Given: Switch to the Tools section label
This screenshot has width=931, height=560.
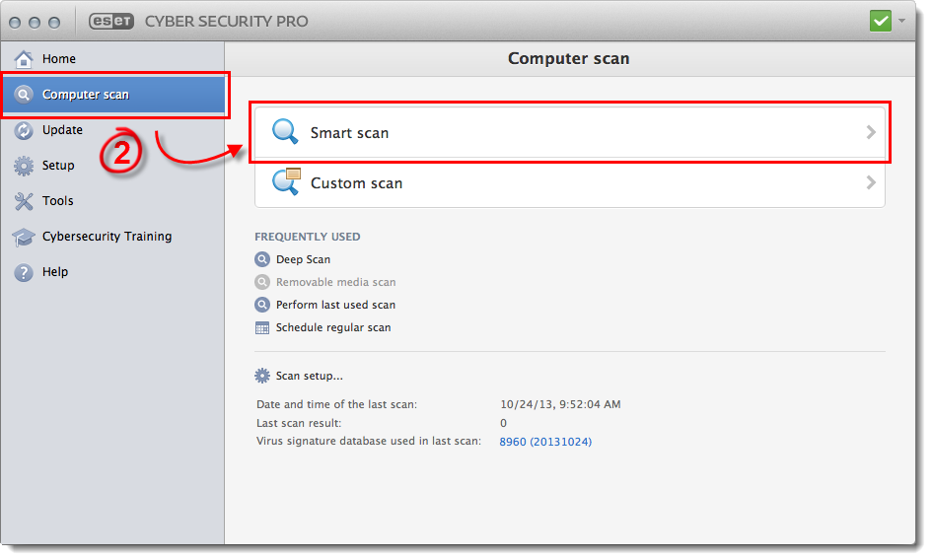Looking at the screenshot, I should point(57,201).
